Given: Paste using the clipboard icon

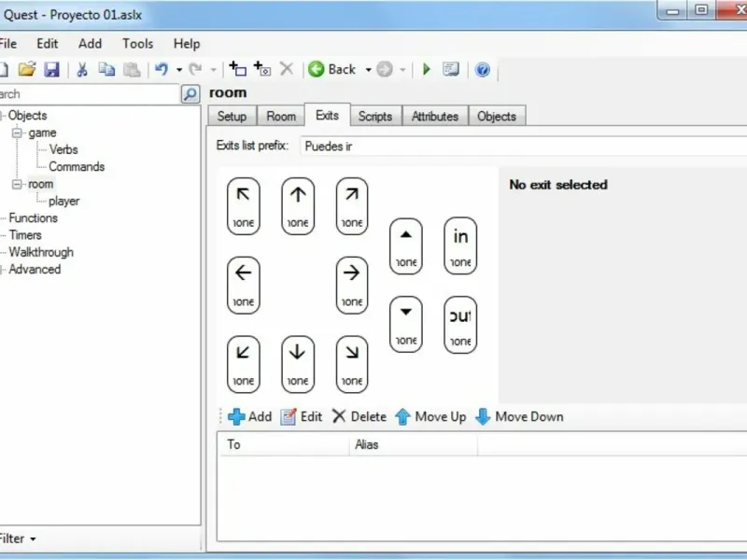Looking at the screenshot, I should point(132,69).
